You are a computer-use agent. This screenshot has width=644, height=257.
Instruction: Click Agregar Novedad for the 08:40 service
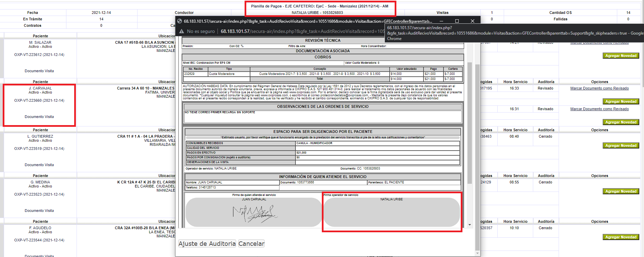click(621, 145)
